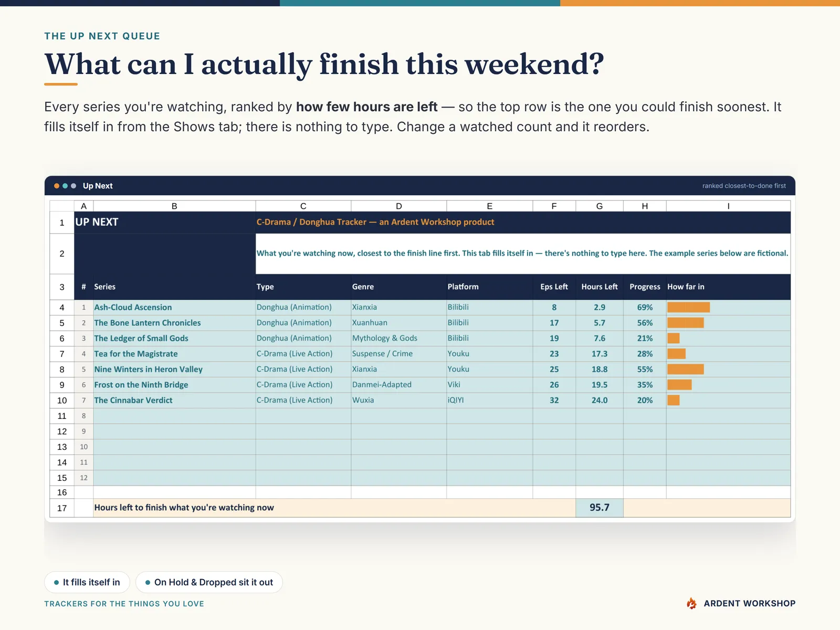This screenshot has width=840, height=630.
Task: Click the 95.7 total hours cell
Action: (x=600, y=508)
